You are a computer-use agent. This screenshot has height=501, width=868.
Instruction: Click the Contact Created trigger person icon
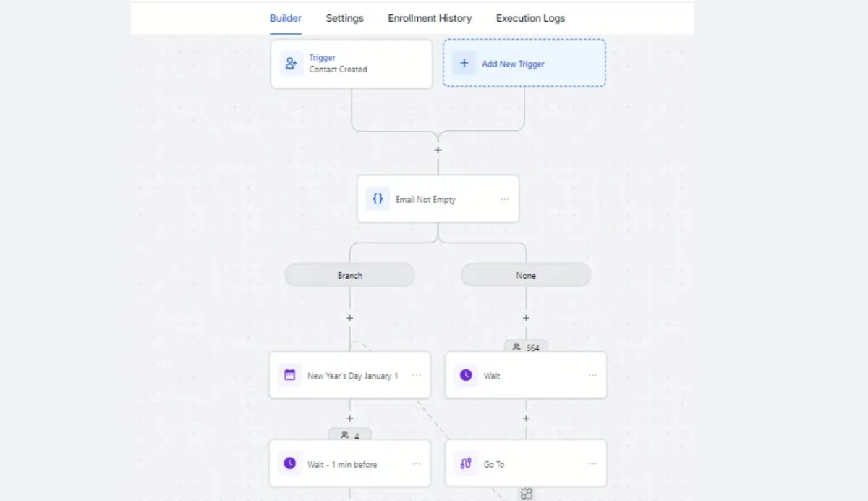click(x=292, y=64)
